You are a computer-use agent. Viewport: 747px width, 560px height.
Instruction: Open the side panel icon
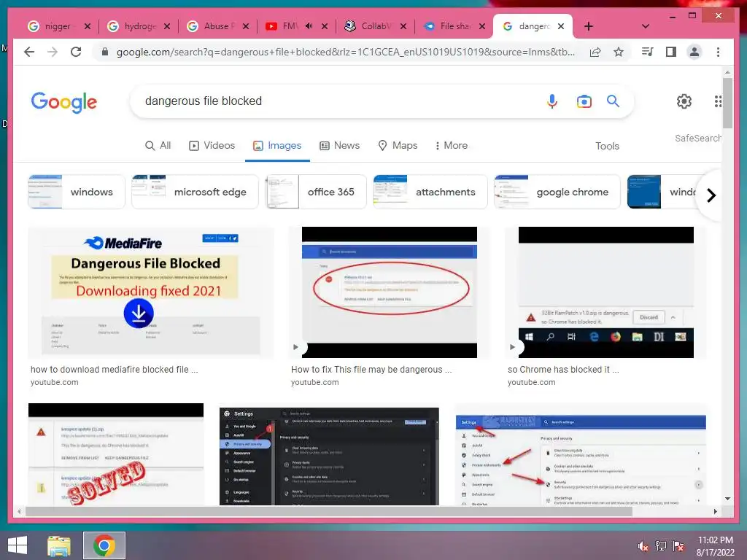pos(671,52)
